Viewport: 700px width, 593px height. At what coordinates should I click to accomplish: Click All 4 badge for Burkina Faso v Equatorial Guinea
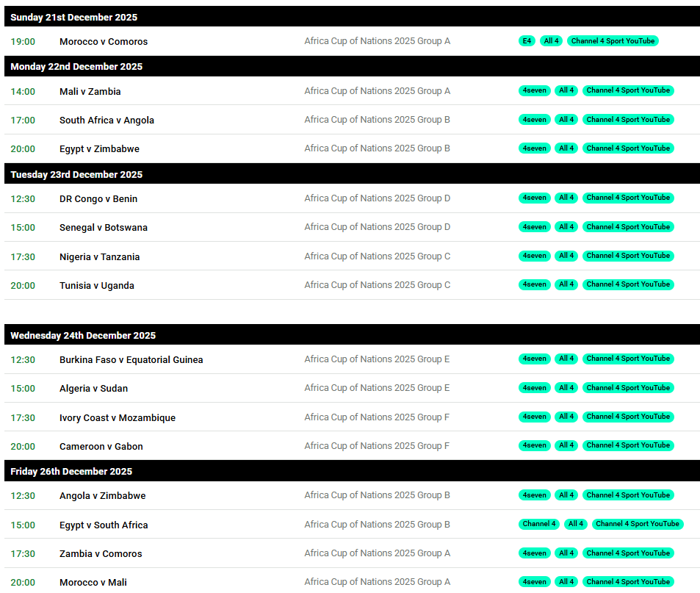566,359
